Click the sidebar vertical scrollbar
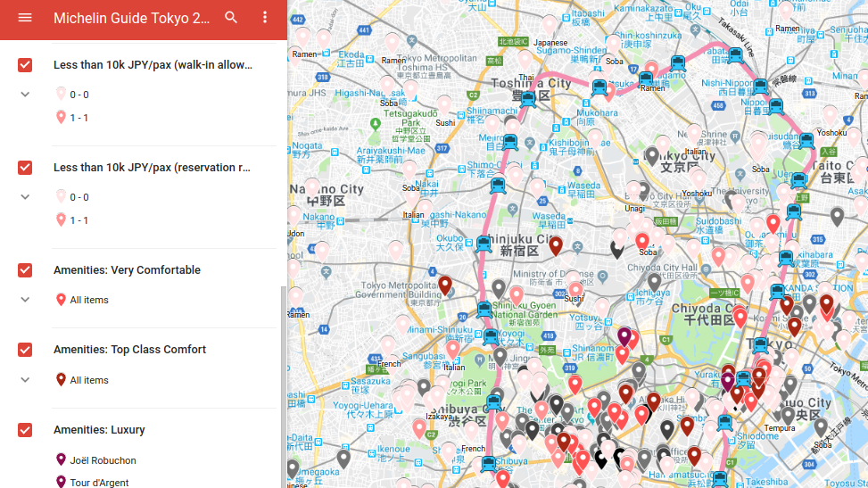Viewport: 868px width, 488px height. coord(284,386)
